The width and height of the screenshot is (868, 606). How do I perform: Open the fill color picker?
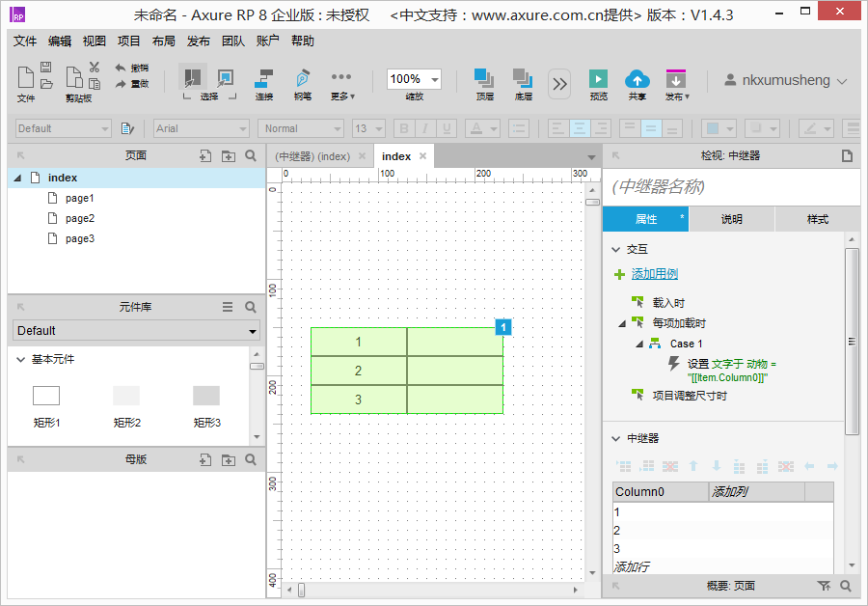719,128
